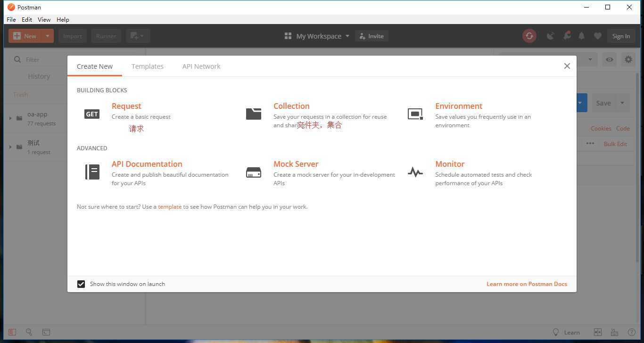Click the Environment icon
Image resolution: width=644 pixels, height=343 pixels.
point(415,114)
